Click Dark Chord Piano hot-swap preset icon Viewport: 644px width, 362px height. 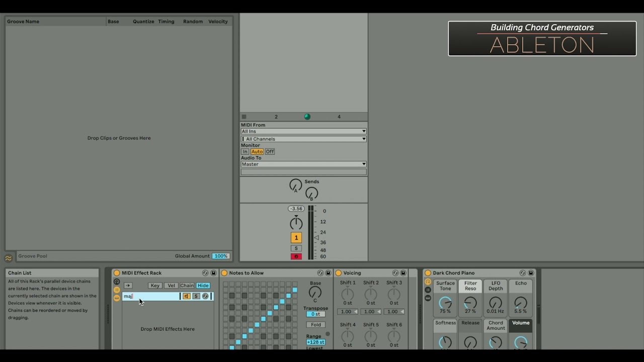coord(523,273)
